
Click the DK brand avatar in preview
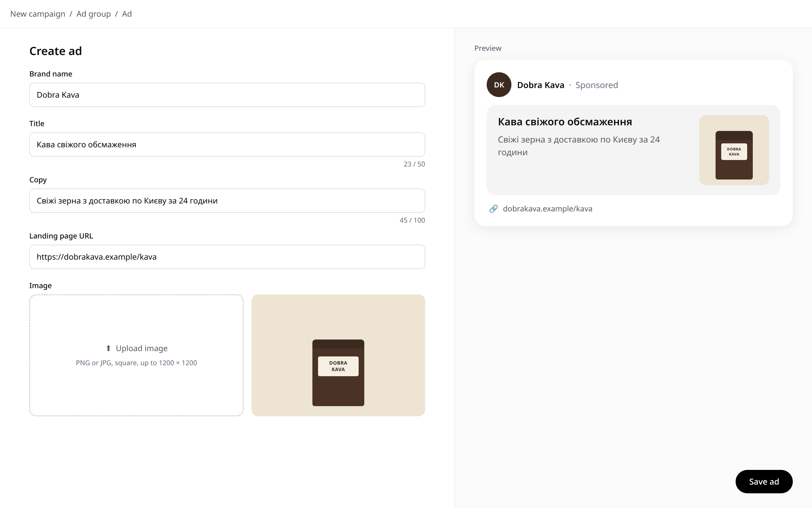click(x=499, y=85)
